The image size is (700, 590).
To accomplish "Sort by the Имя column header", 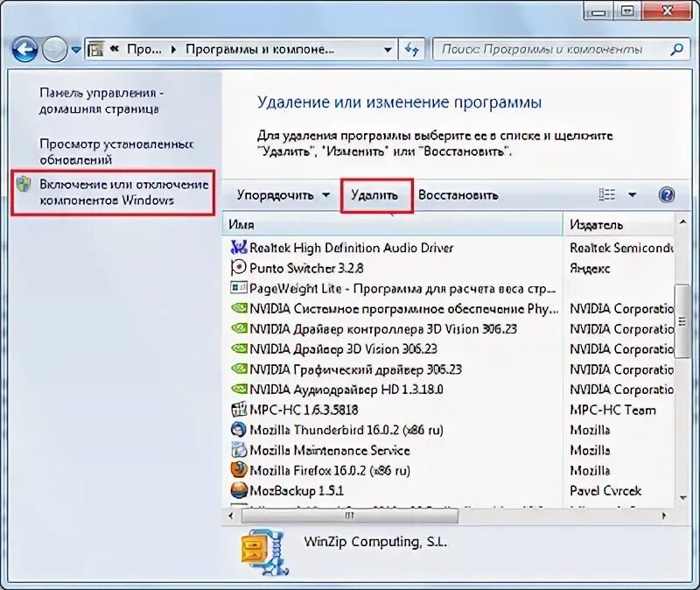I will click(392, 224).
